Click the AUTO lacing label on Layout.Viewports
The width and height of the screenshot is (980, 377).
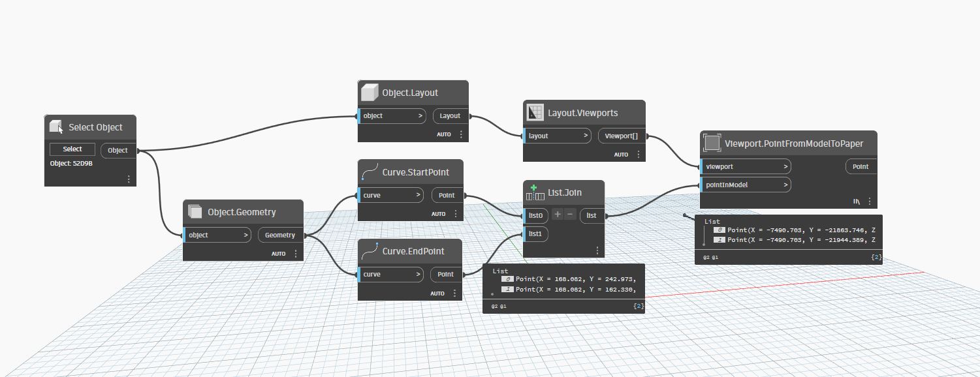click(x=622, y=155)
